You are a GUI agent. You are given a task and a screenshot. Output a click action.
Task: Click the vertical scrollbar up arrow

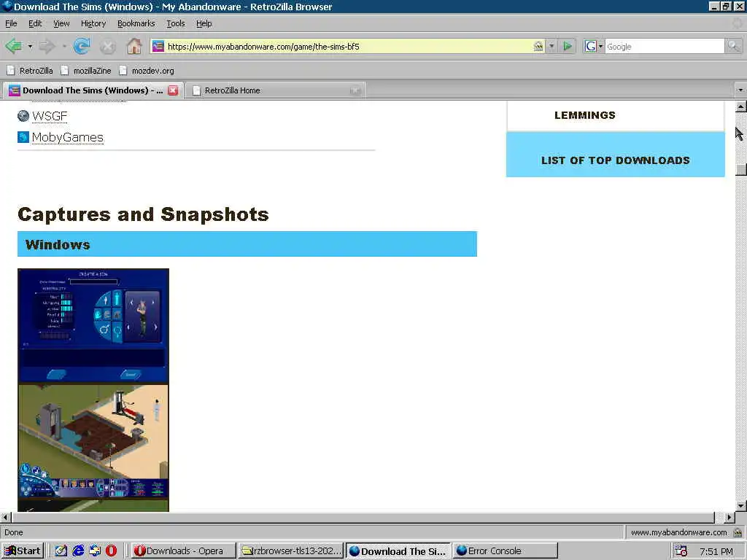(740, 106)
